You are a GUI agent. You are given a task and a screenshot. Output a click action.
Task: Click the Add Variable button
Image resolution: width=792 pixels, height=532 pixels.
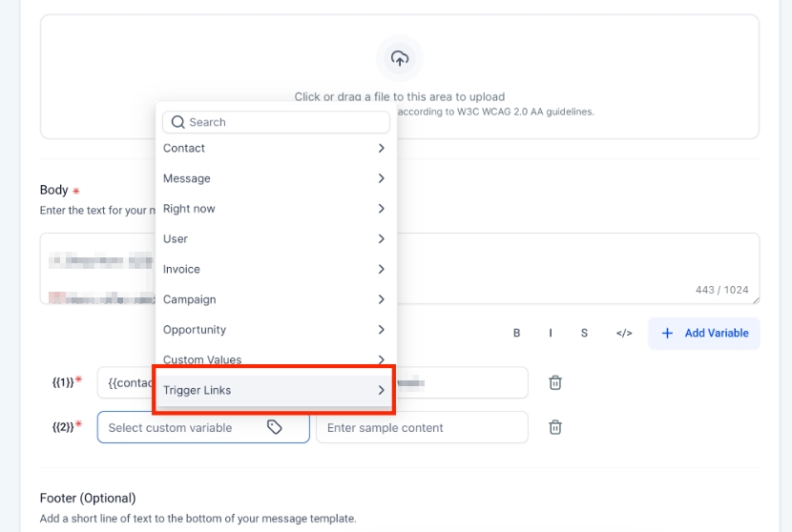coord(704,333)
